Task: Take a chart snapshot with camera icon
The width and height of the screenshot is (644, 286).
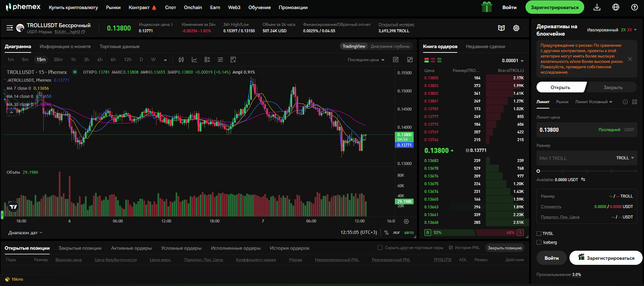Action: (396, 60)
